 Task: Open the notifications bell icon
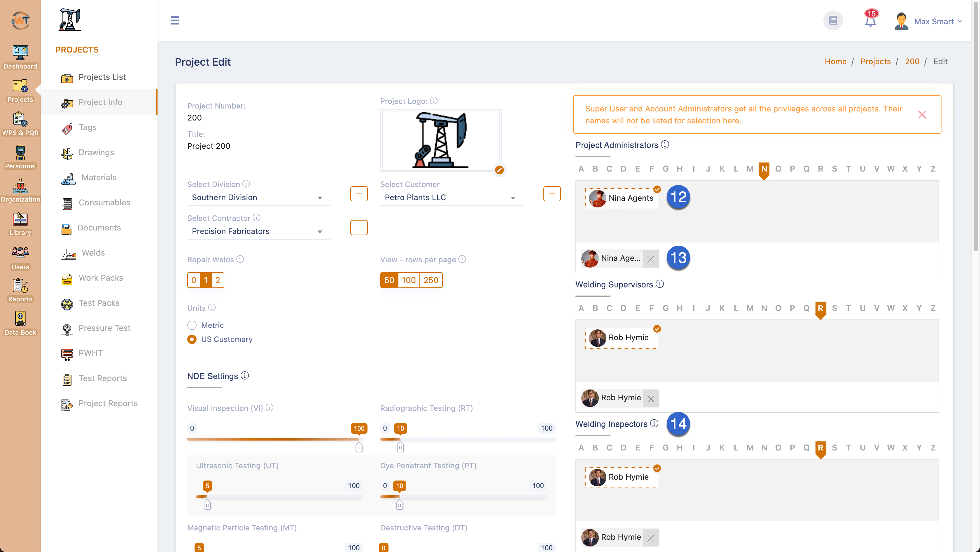pyautogui.click(x=870, y=21)
